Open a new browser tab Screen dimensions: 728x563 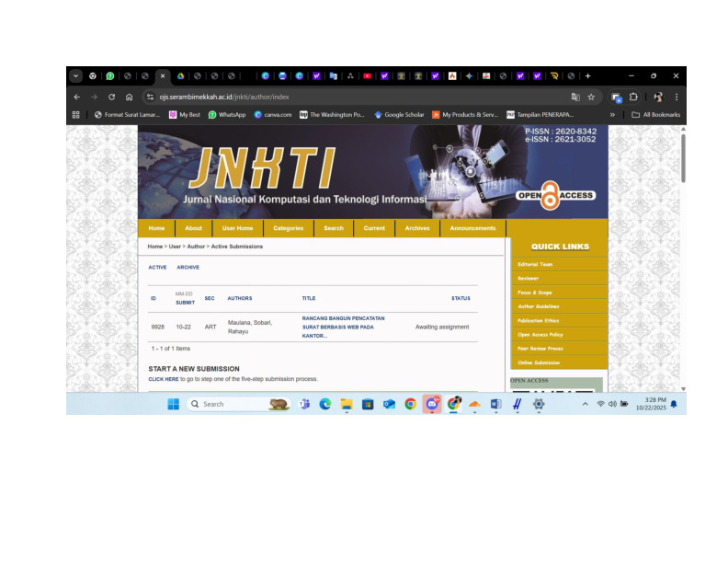click(587, 75)
